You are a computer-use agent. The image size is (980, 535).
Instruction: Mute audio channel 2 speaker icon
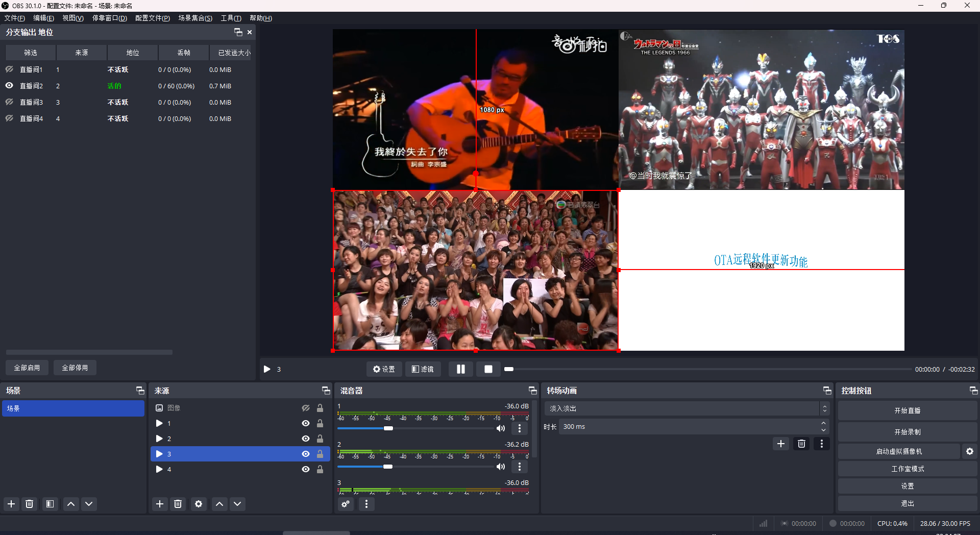[x=501, y=467]
